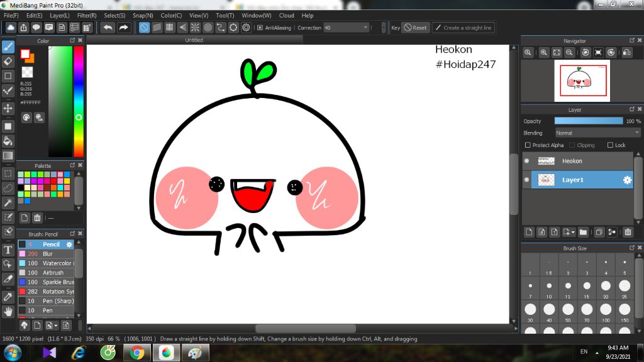The image size is (644, 362).
Task: Switch to the Hand tool
Action: [8, 312]
